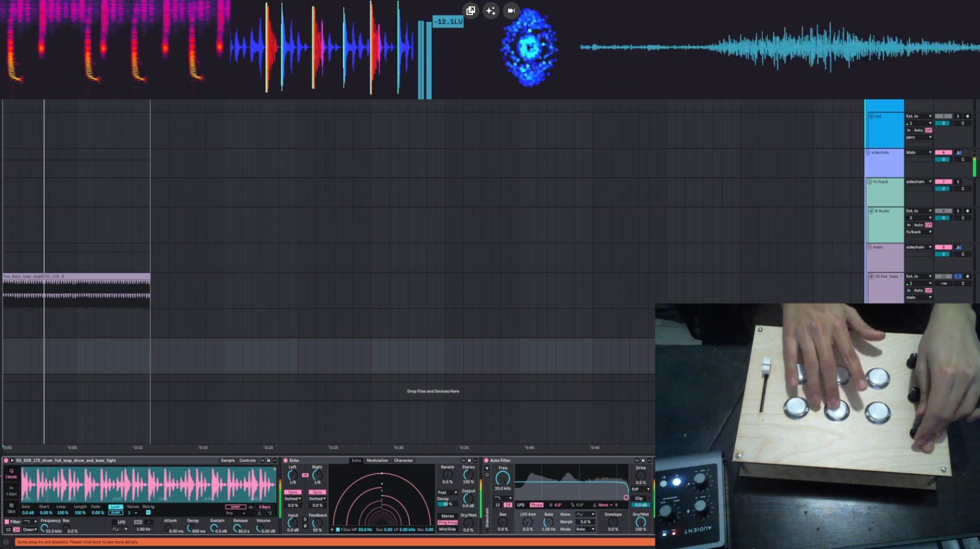
Task: Open the Ext. In input dropdown on the hat track
Action: click(x=918, y=116)
